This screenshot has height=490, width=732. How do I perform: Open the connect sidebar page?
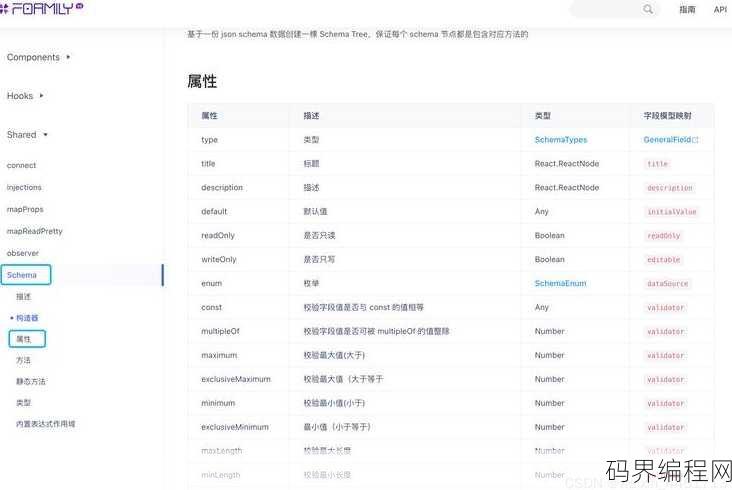pyautogui.click(x=21, y=165)
